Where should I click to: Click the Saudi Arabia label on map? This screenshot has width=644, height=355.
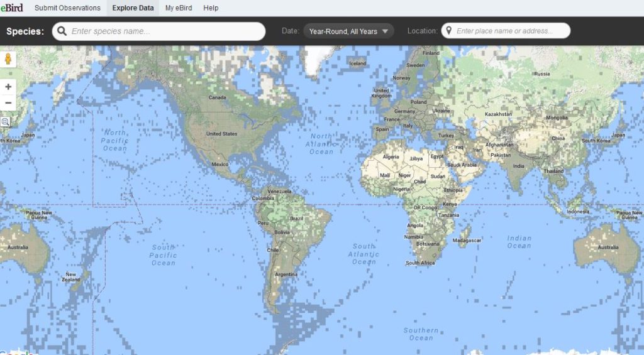462,165
